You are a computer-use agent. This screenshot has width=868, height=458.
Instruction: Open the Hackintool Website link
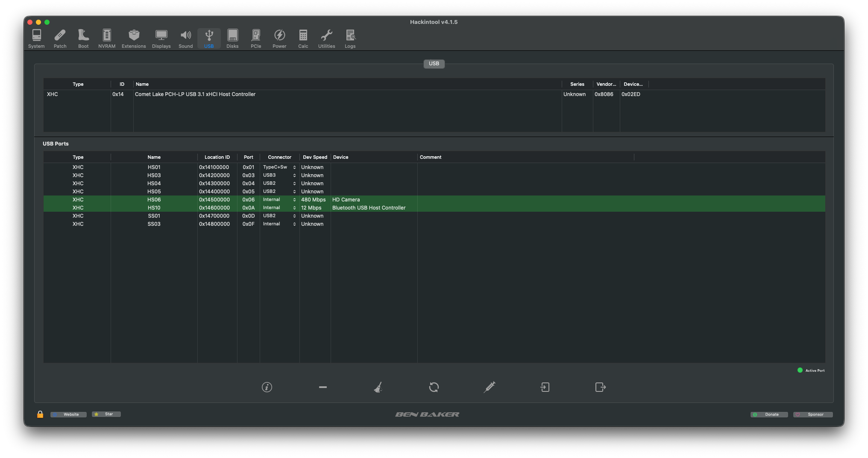tap(68, 414)
